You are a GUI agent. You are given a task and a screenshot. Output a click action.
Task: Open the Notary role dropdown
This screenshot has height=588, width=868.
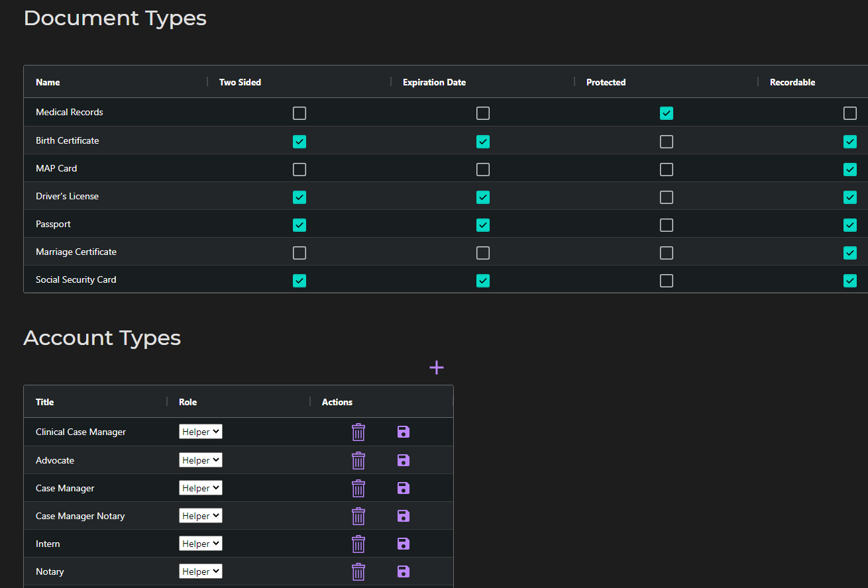click(x=201, y=571)
